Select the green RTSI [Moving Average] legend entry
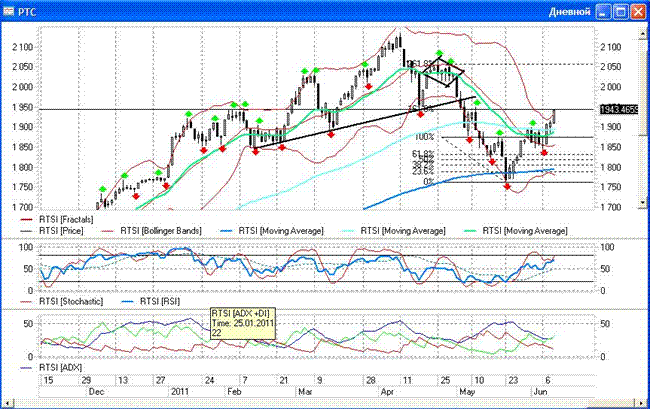 (x=515, y=231)
